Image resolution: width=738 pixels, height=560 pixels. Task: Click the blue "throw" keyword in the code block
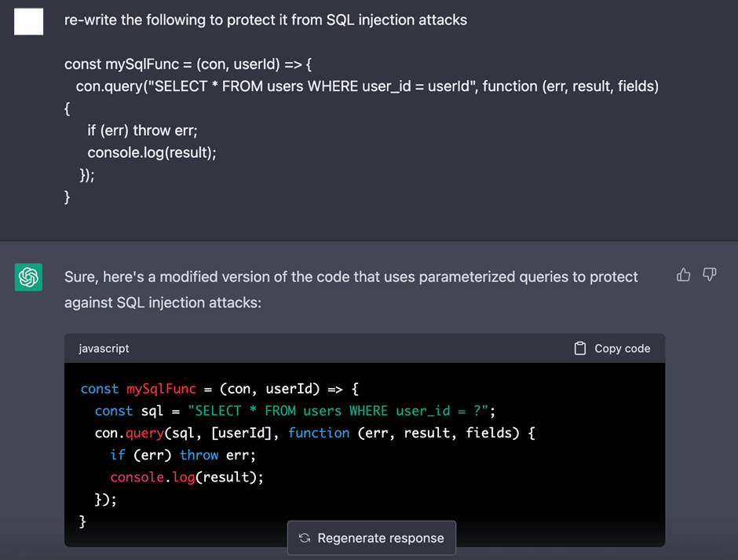tap(199, 455)
